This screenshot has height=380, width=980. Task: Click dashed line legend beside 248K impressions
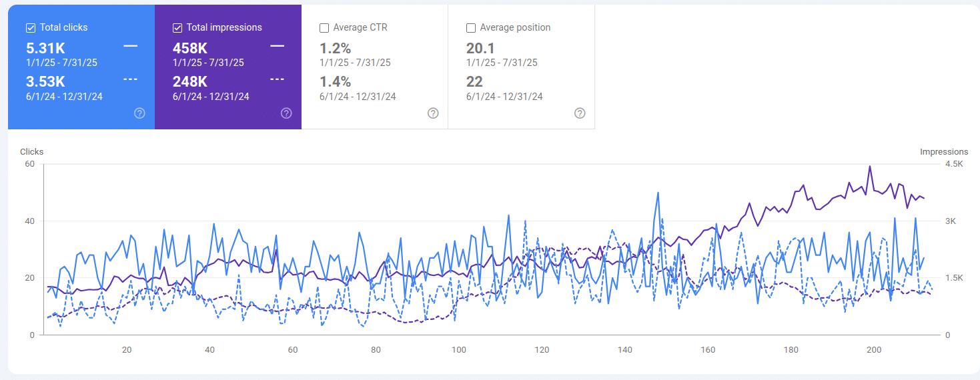point(277,79)
